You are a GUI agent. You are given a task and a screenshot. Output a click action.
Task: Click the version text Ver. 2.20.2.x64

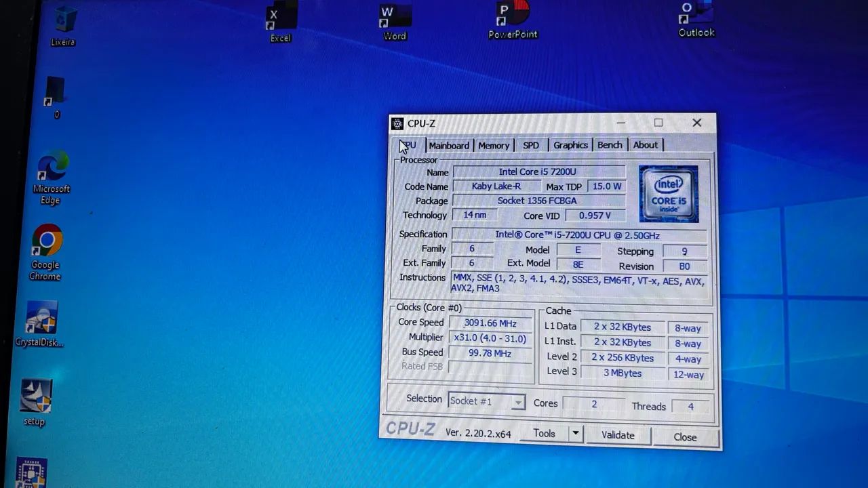click(478, 433)
